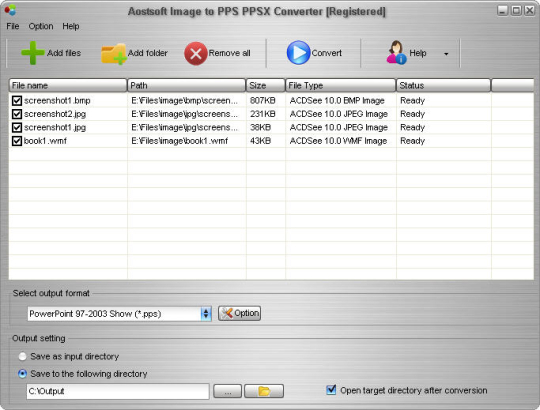Click the format Option button
This screenshot has width=540, height=410.
pos(239,313)
